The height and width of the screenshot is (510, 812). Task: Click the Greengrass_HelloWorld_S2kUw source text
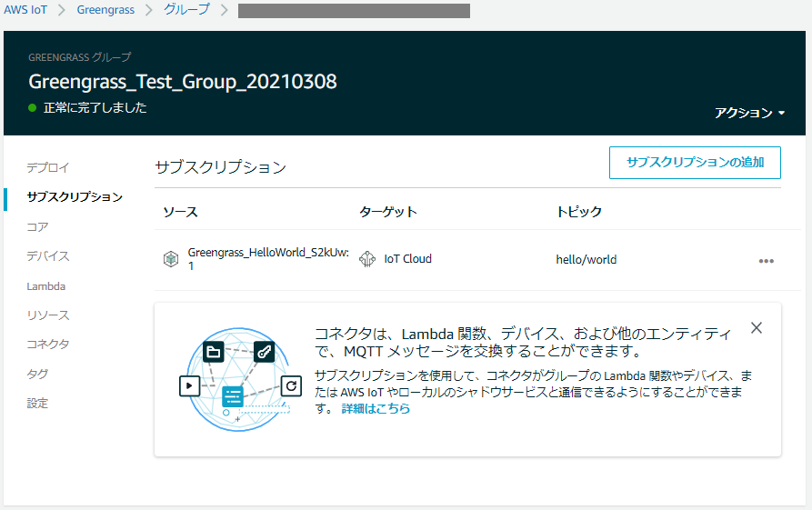point(268,259)
